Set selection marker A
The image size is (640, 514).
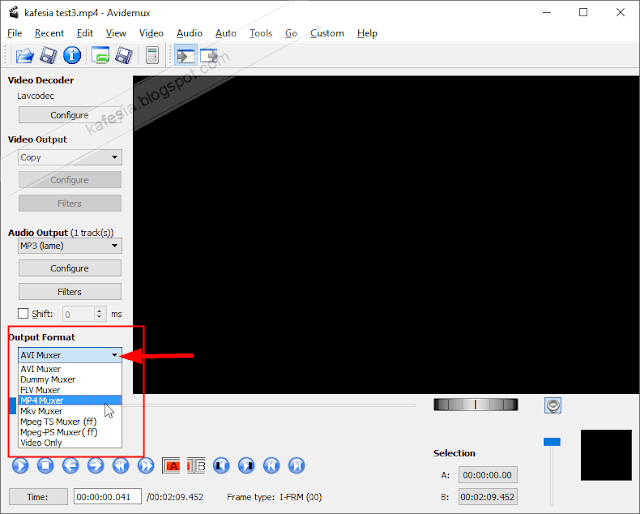coord(171,465)
